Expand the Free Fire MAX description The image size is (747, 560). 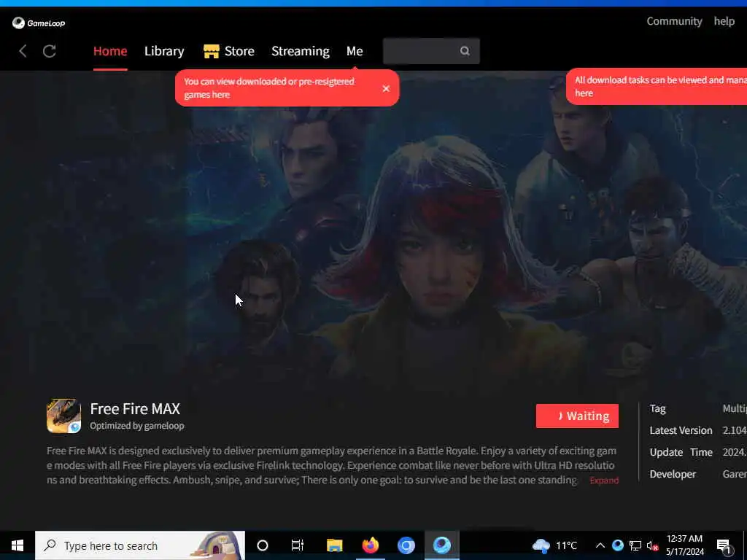tap(604, 481)
